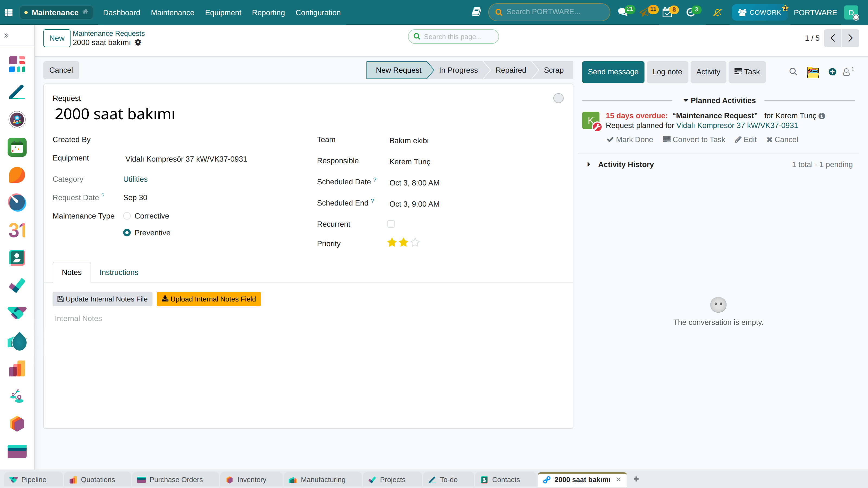Open the followers icon
The width and height of the screenshot is (868, 488).
pos(848,72)
